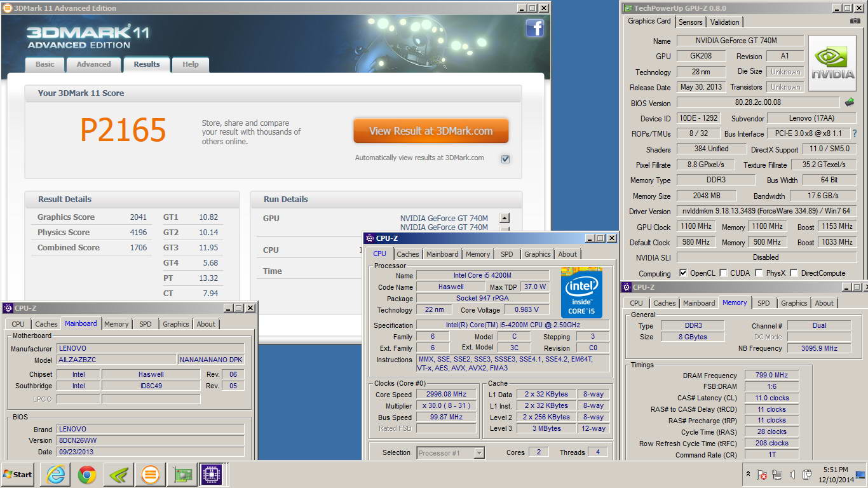Toggle Automatically view results at 3DMark.com checkbox
The image size is (868, 488).
pos(505,159)
